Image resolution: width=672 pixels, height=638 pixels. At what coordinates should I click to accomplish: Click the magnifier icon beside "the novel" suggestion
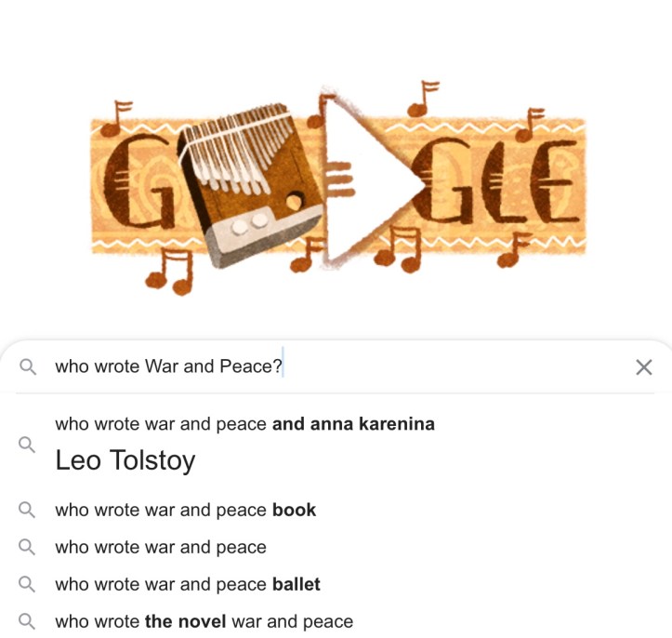[x=28, y=621]
